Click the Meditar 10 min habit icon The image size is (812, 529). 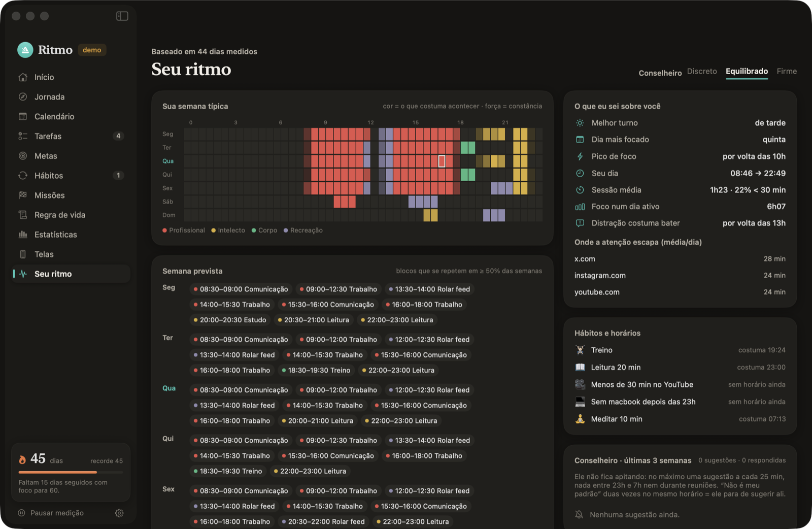point(580,419)
